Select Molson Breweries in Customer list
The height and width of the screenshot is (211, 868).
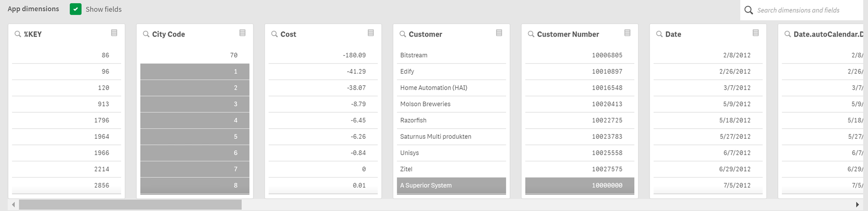click(425, 104)
